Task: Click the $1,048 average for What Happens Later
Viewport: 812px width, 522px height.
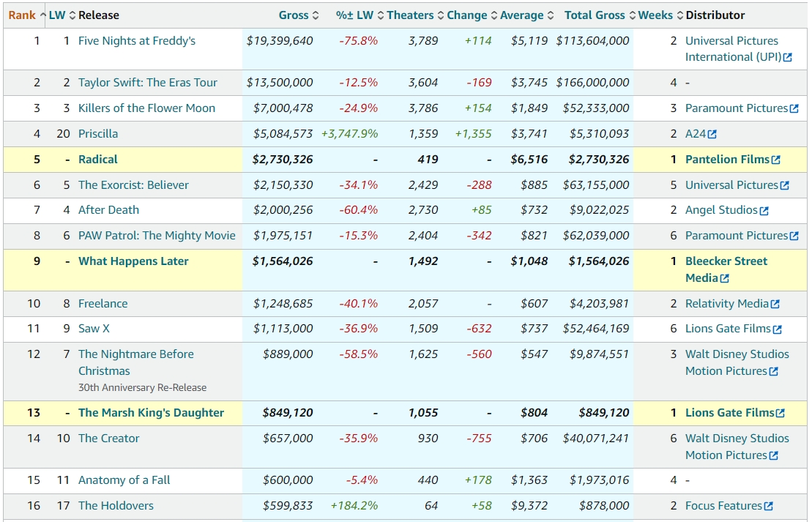Action: point(529,261)
